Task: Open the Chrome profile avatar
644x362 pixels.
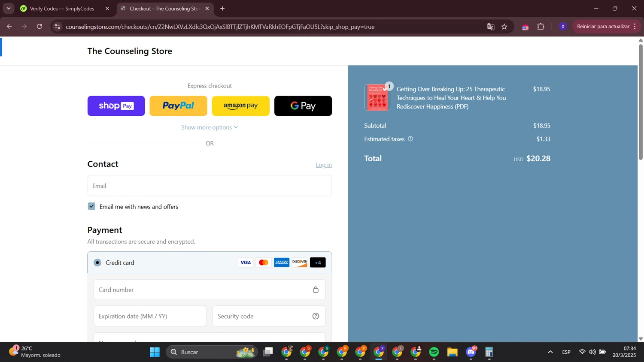Action: click(563, 27)
